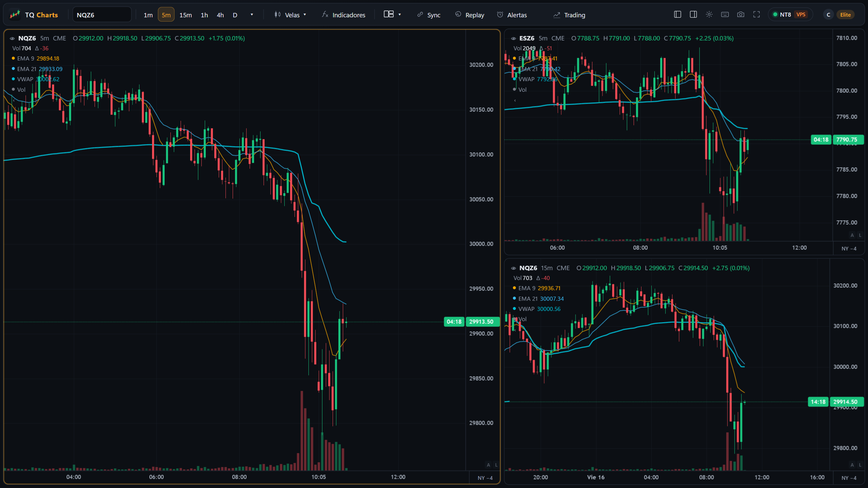This screenshot has height=488, width=868.
Task: Switch theme with the sun icon
Action: coord(709,15)
